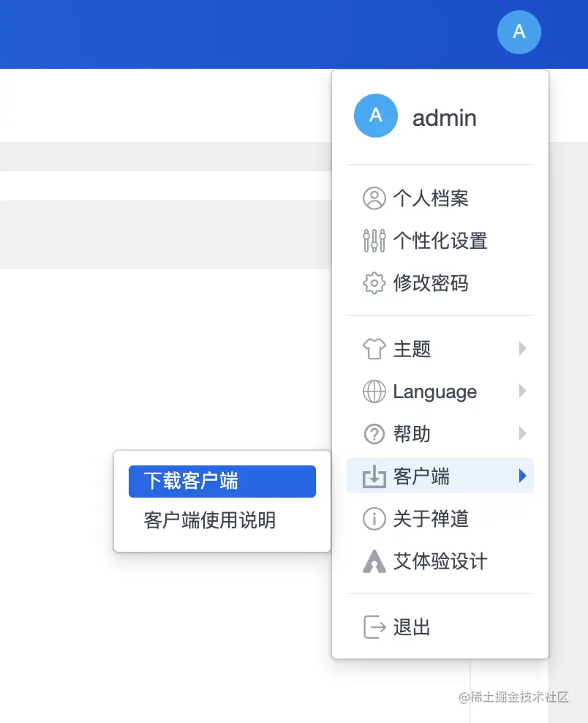Viewport: 588px width, 723px height.
Task: Expand the 帮助 submenu arrow
Action: [522, 433]
